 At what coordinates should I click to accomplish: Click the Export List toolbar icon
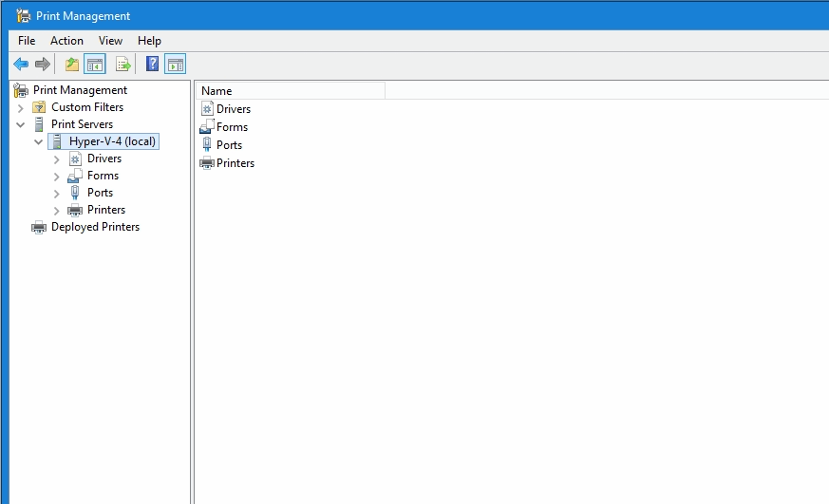(x=123, y=65)
